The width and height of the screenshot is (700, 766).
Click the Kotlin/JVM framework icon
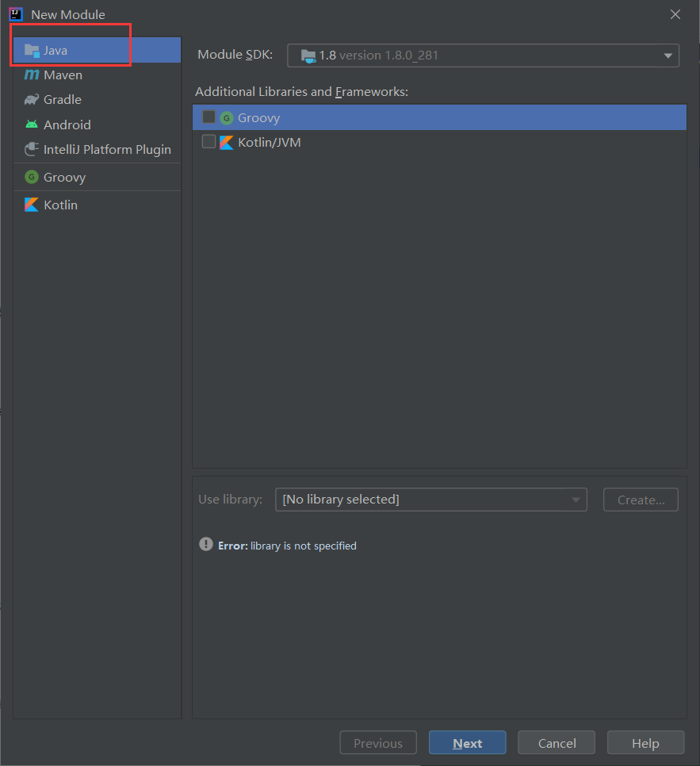pos(226,143)
